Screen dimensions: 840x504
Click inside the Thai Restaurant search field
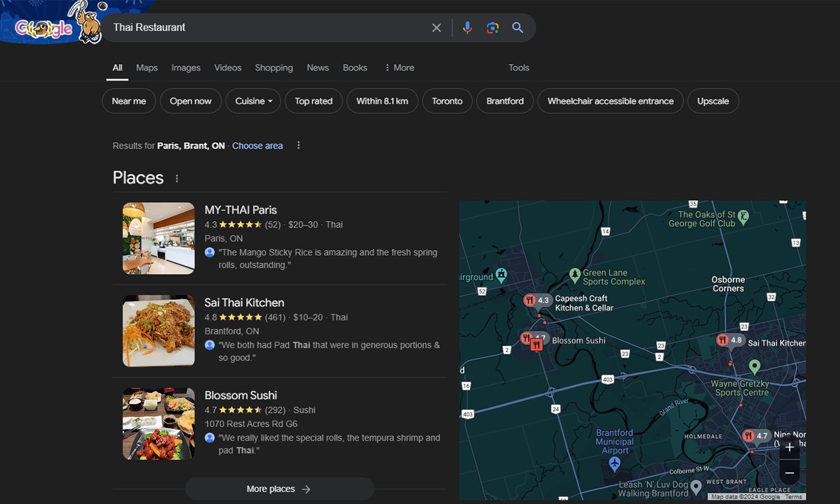265,28
